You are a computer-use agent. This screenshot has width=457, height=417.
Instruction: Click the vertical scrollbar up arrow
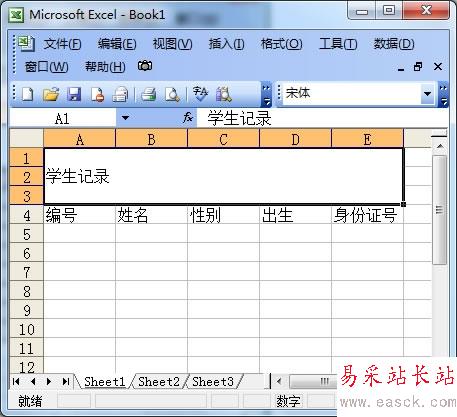[x=440, y=146]
